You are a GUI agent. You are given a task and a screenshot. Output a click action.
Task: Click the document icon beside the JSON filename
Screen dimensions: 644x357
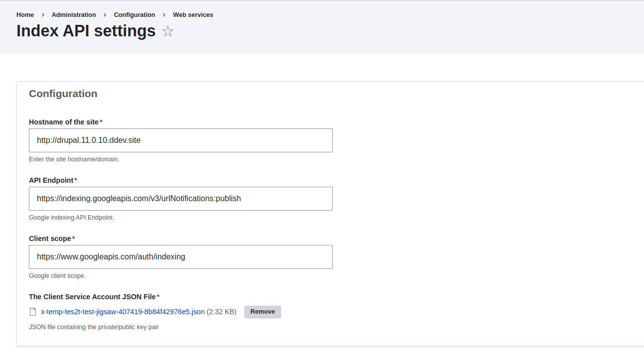[x=33, y=311]
